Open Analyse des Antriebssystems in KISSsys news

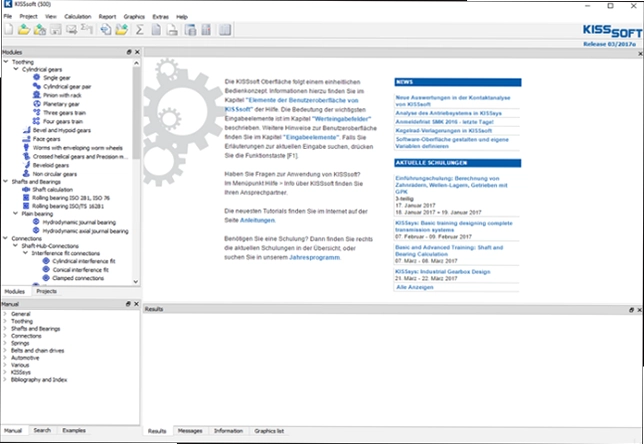coord(448,113)
